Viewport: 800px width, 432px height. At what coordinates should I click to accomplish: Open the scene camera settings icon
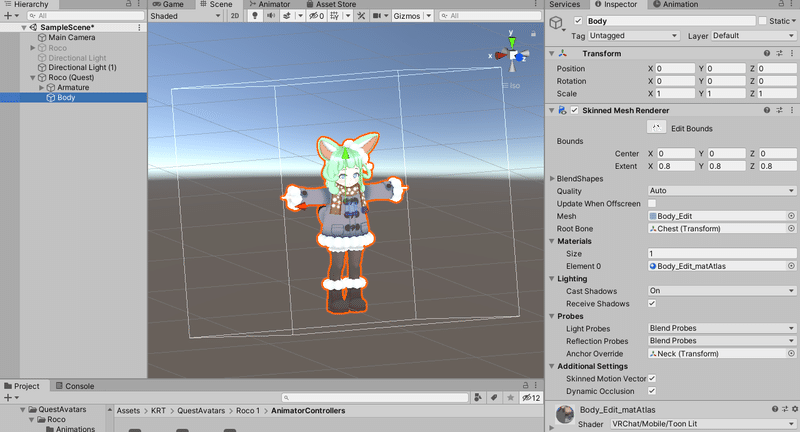(x=377, y=16)
